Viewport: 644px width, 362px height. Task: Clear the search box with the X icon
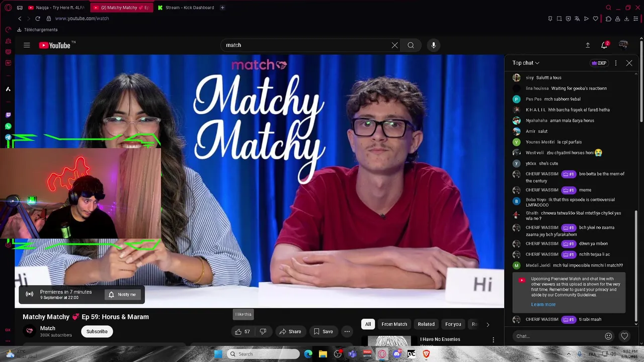pyautogui.click(x=395, y=45)
